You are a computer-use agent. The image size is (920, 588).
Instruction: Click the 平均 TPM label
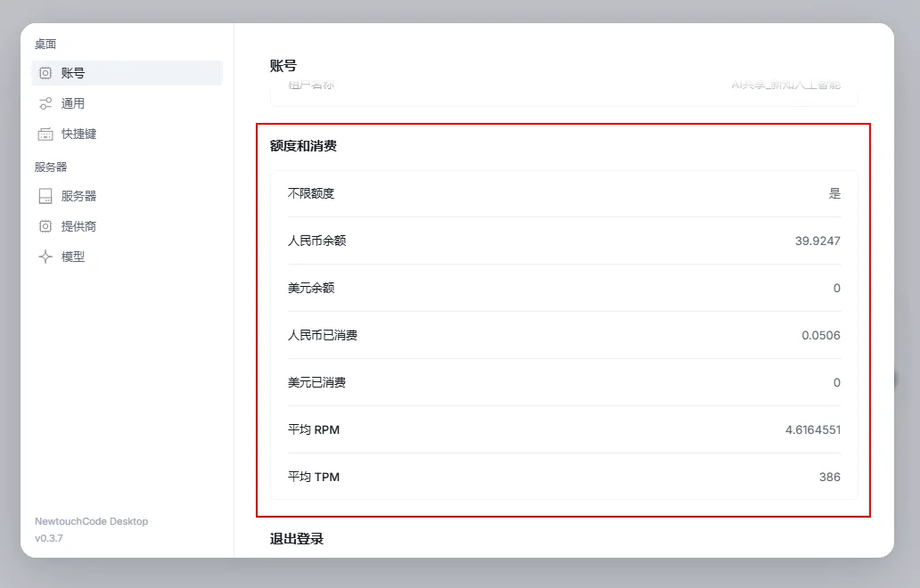click(313, 477)
